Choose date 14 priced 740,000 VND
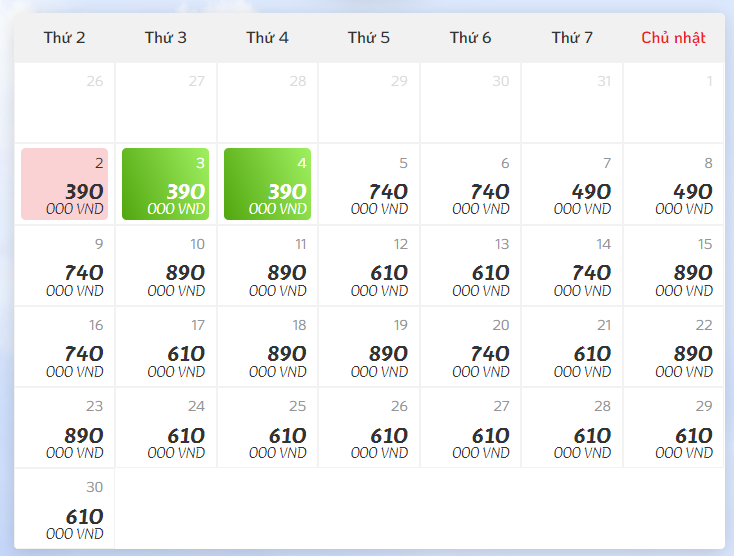This screenshot has height=556, width=734. click(572, 265)
